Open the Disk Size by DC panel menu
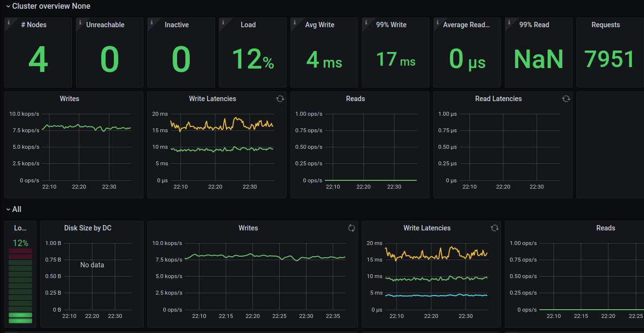 pos(88,228)
